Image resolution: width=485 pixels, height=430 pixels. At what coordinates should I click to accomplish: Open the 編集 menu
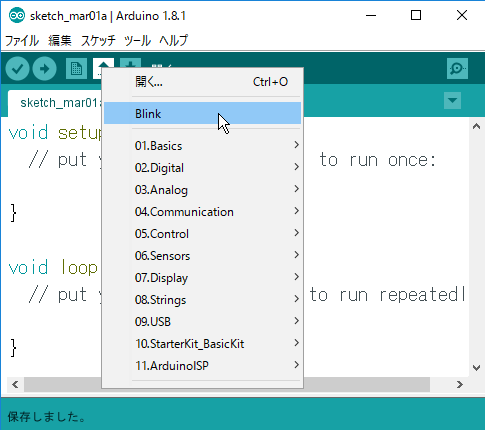(x=60, y=41)
